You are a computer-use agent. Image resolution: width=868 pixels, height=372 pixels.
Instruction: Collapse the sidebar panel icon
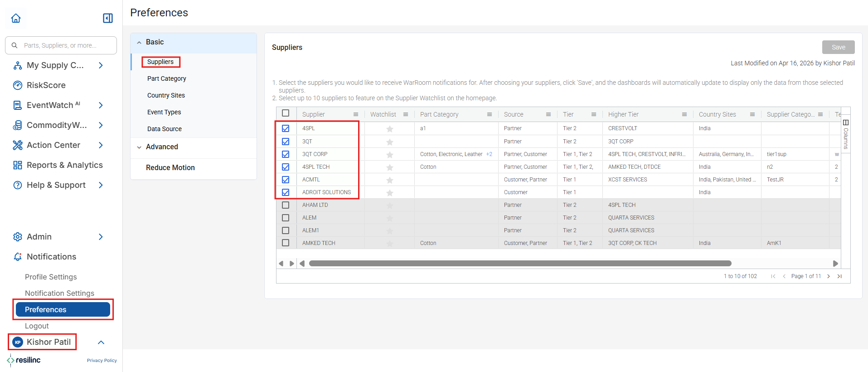(x=108, y=18)
